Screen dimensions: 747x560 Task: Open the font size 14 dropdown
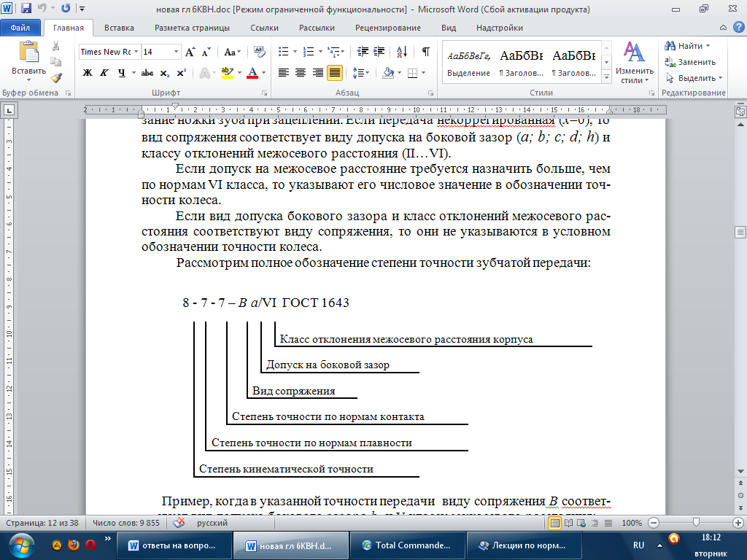tap(176, 52)
